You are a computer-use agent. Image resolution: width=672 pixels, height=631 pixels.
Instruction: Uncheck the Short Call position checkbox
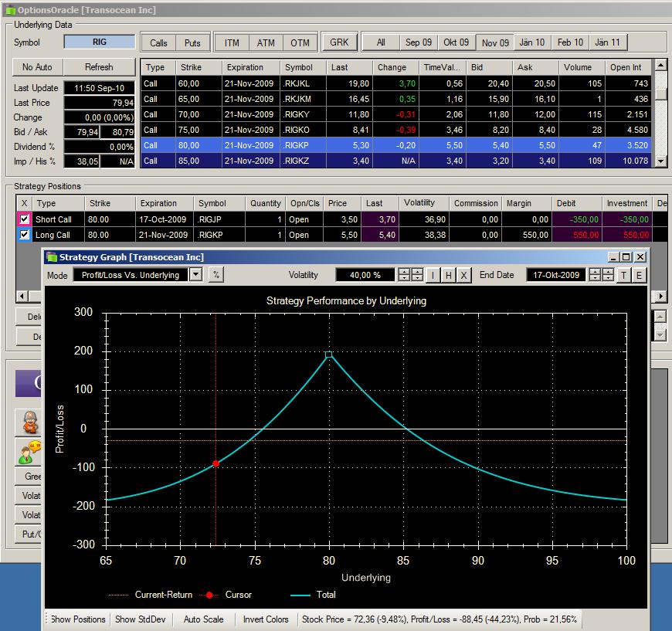click(x=25, y=220)
